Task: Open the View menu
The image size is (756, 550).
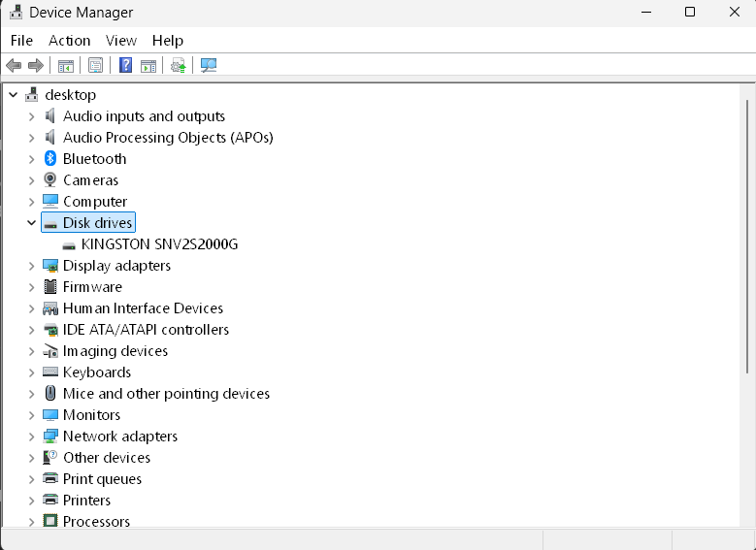Action: 121,40
